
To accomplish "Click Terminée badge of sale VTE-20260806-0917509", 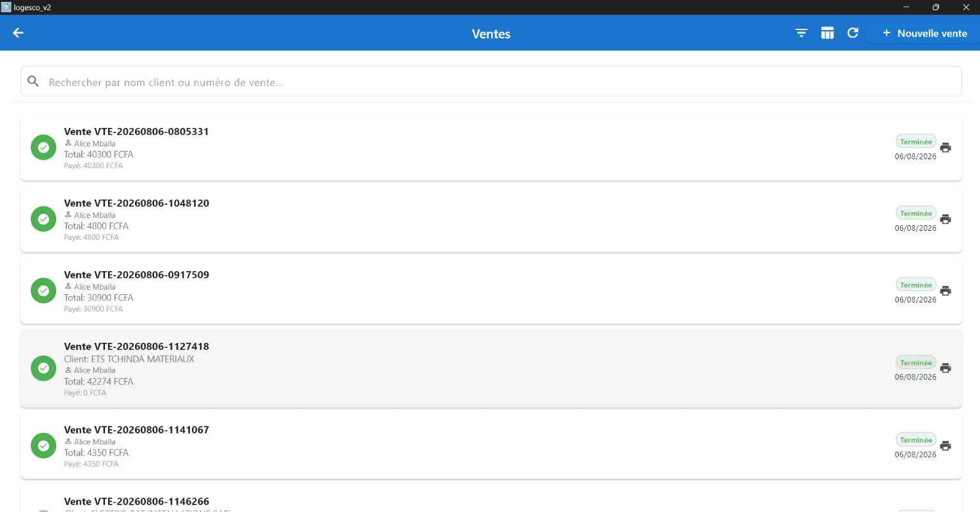I will 916,285.
